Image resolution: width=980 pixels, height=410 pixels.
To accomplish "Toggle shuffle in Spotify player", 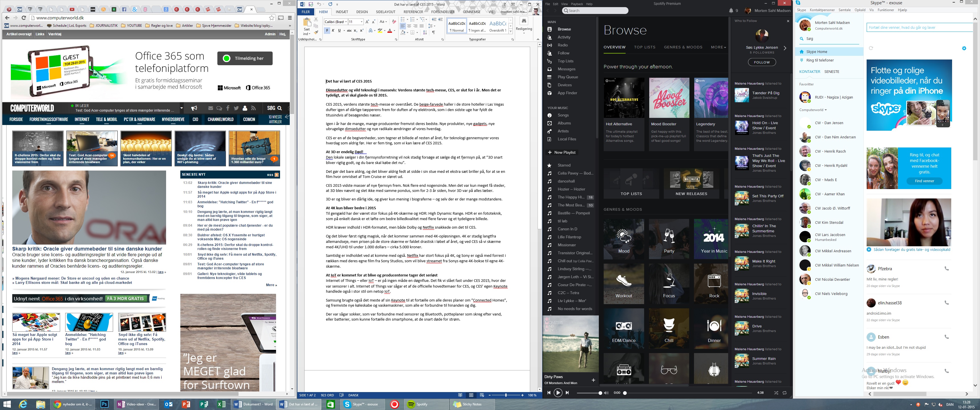I will pos(776,393).
